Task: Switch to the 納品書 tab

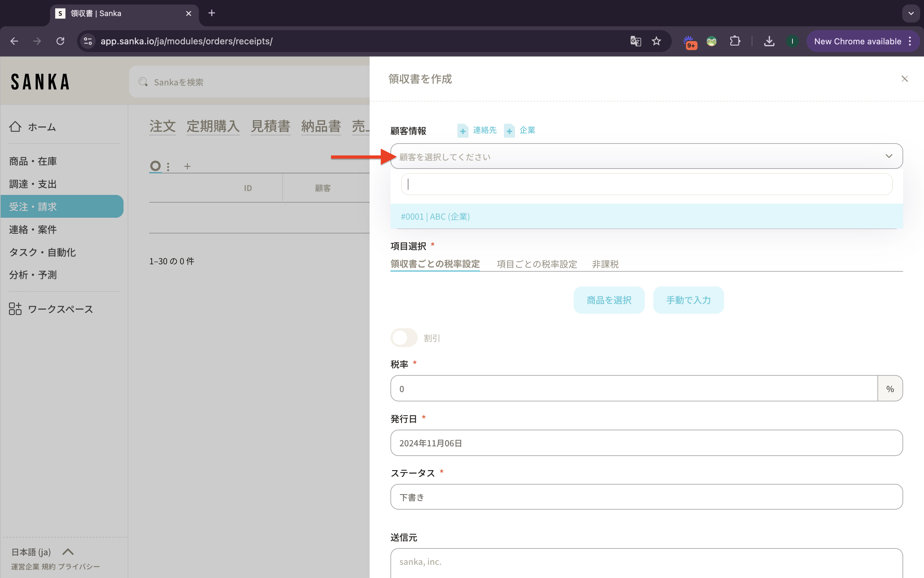Action: pyautogui.click(x=321, y=126)
